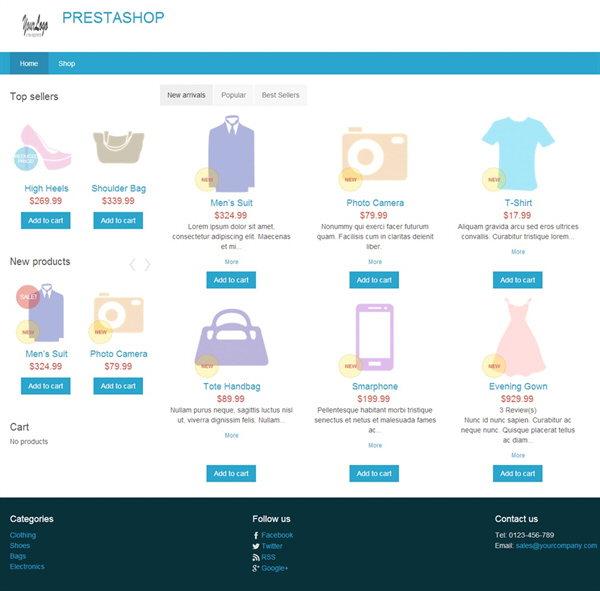Add T-Shirt to cart
600x591 pixels.
[x=517, y=280]
